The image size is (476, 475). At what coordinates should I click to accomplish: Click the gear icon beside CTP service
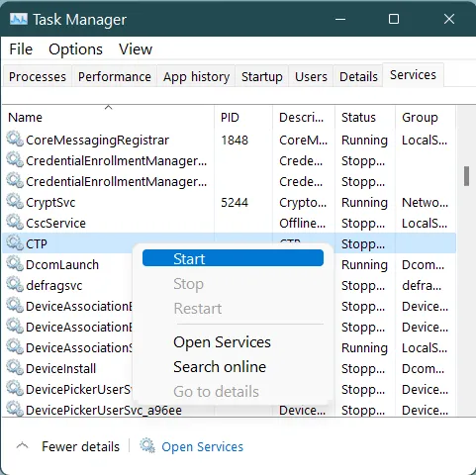pyautogui.click(x=15, y=243)
